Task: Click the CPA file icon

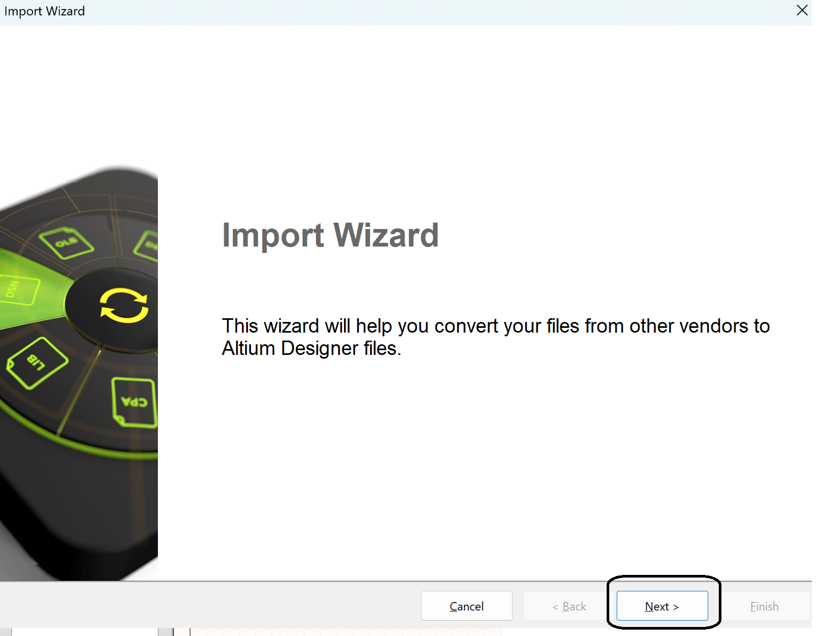Action: (x=135, y=402)
